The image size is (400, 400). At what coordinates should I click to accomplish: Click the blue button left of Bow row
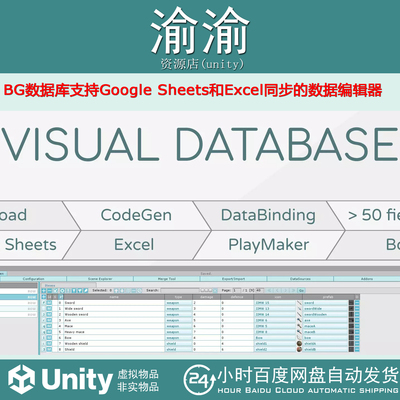point(49,338)
